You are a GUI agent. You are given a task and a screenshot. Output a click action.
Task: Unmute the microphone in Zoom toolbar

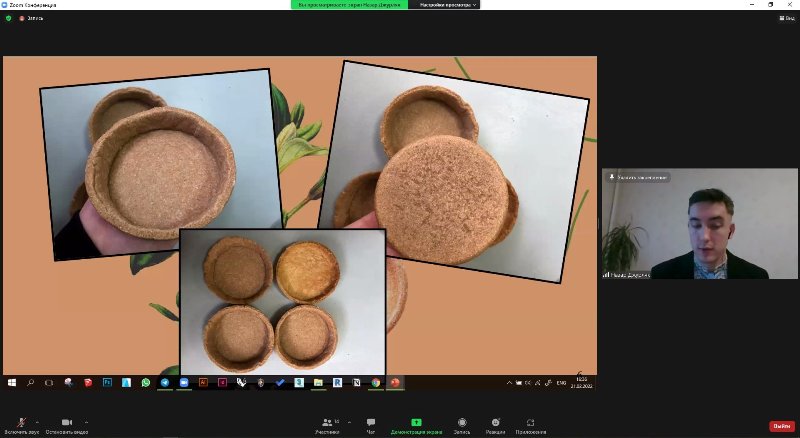point(20,423)
